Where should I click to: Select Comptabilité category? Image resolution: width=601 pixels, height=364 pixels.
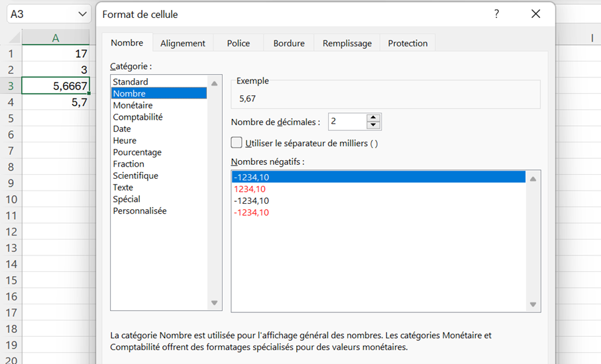point(159,116)
